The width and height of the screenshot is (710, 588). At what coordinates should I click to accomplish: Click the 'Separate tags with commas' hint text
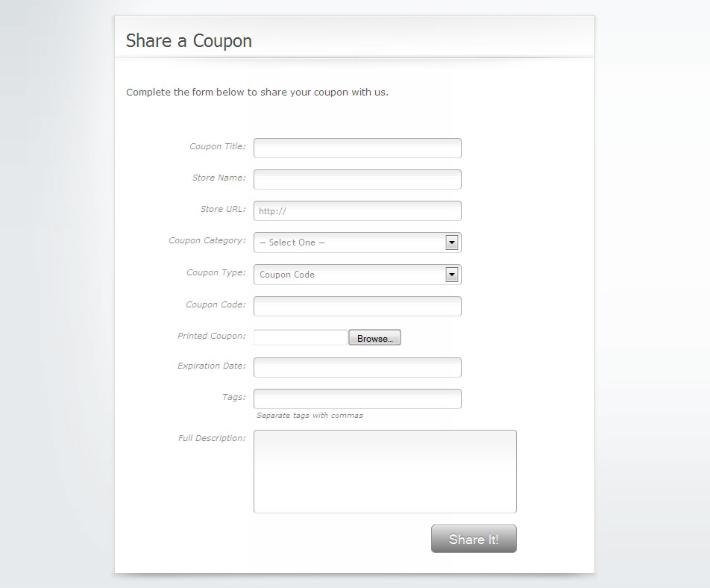(x=309, y=415)
